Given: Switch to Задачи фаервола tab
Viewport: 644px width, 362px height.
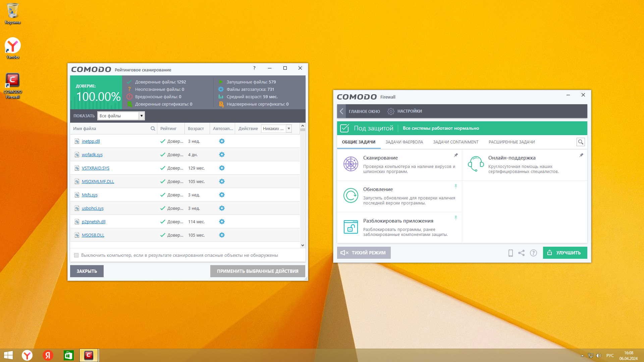Looking at the screenshot, I should [404, 142].
